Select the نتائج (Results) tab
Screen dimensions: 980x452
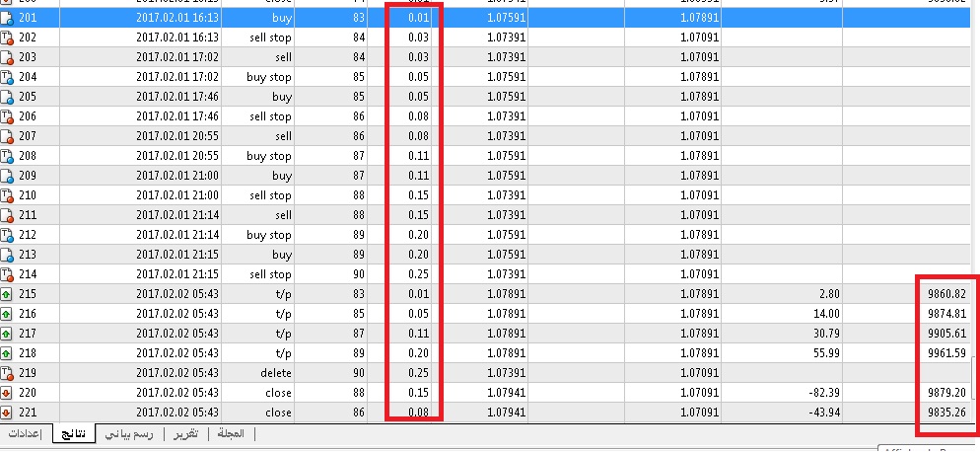(x=73, y=434)
